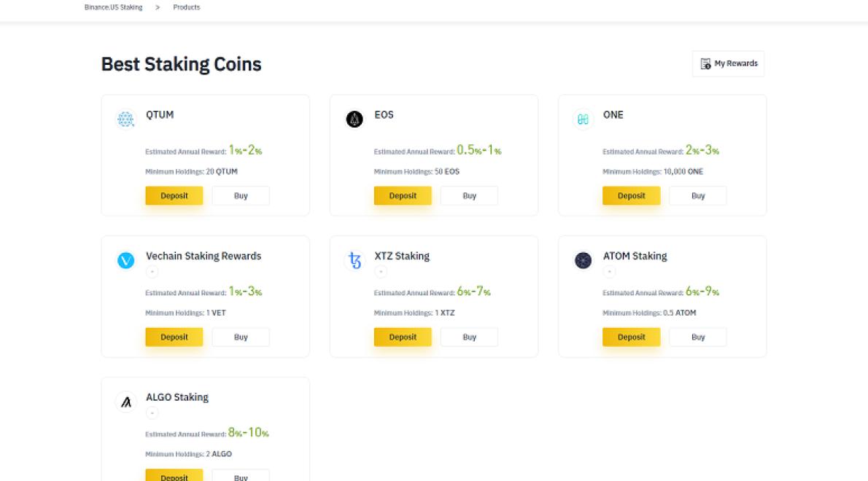Click Deposit on the QTUM card
This screenshot has width=868, height=481.
tap(174, 195)
